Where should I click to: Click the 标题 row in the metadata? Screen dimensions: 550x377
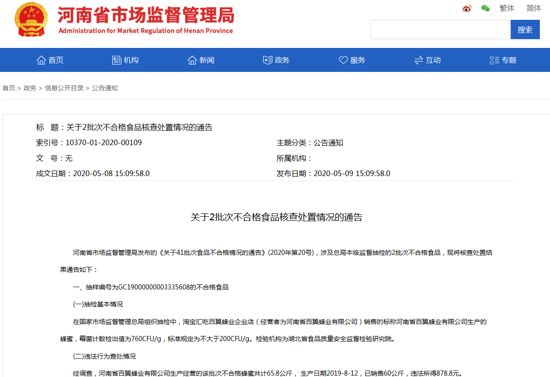click(124, 127)
